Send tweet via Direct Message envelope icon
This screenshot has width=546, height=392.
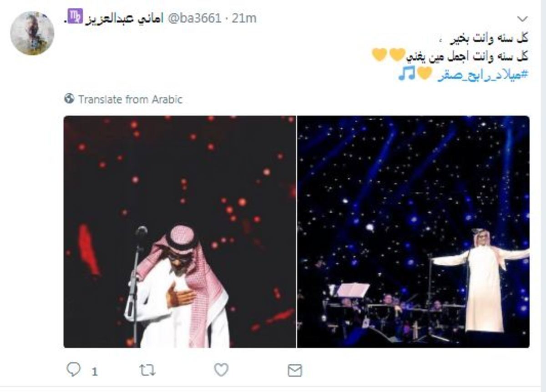tap(295, 371)
